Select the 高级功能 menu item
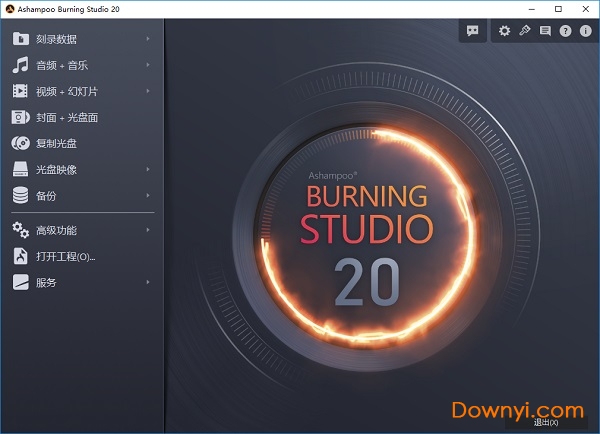 click(x=82, y=230)
